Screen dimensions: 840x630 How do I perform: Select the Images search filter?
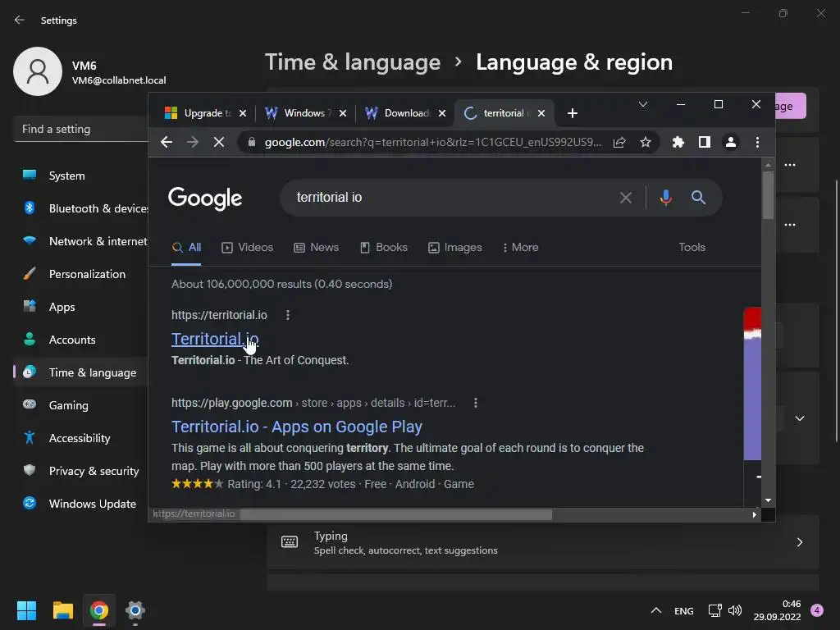454,247
